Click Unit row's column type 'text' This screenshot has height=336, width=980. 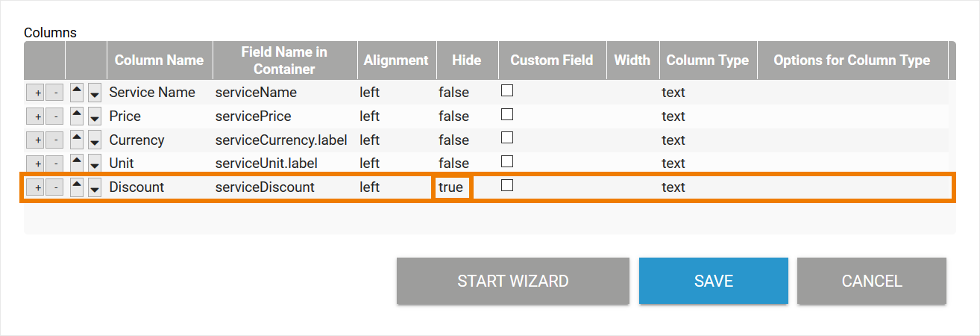pyautogui.click(x=673, y=164)
